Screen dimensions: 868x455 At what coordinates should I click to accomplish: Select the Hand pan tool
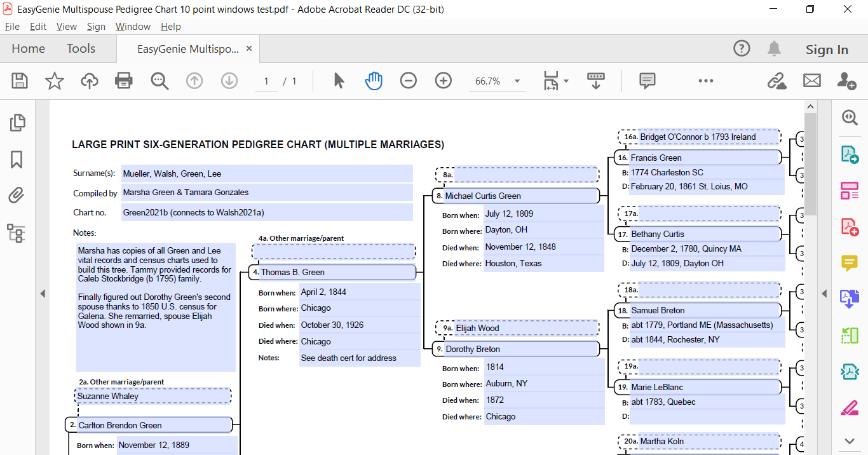(374, 81)
